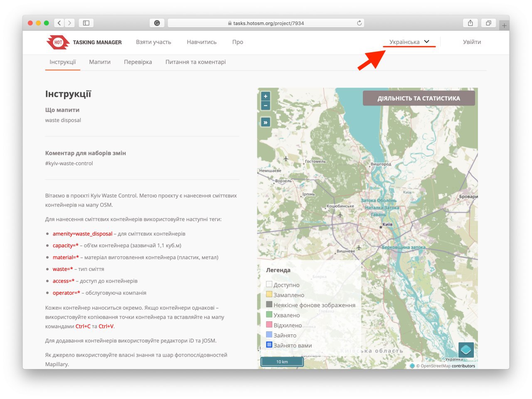Screen dimensions: 532x399
Task: Click Діяльність та статистика button
Action: (419, 98)
